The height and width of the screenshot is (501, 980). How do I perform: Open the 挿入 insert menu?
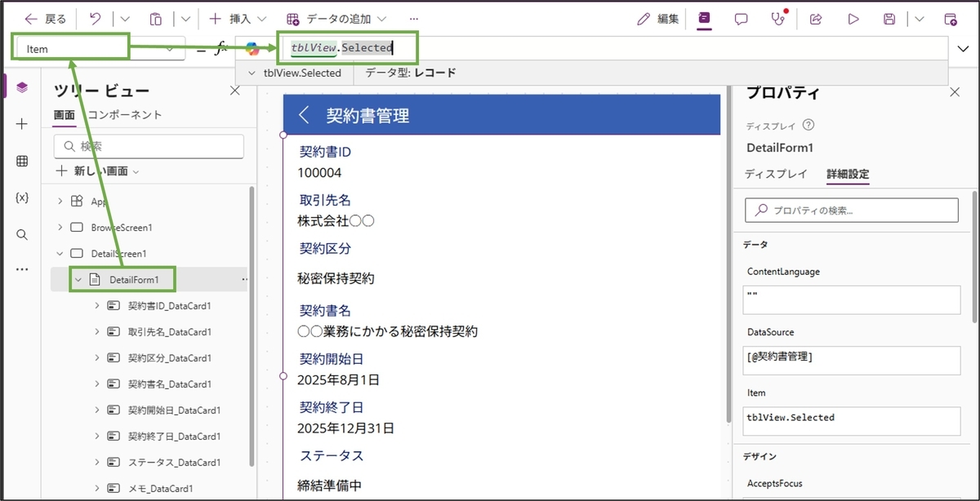238,18
